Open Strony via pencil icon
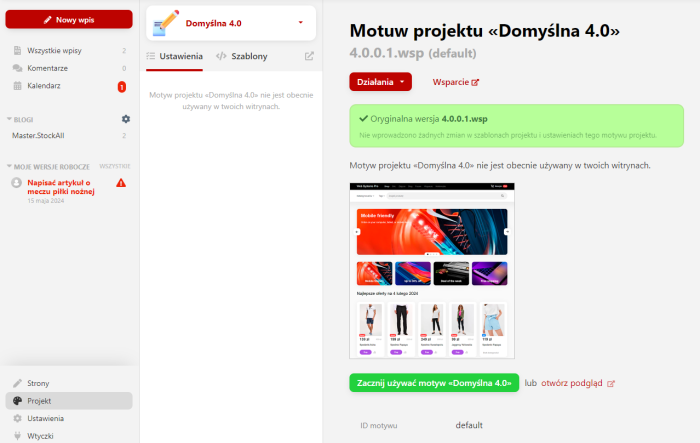Screen dimensions: 700x443 click(17, 383)
